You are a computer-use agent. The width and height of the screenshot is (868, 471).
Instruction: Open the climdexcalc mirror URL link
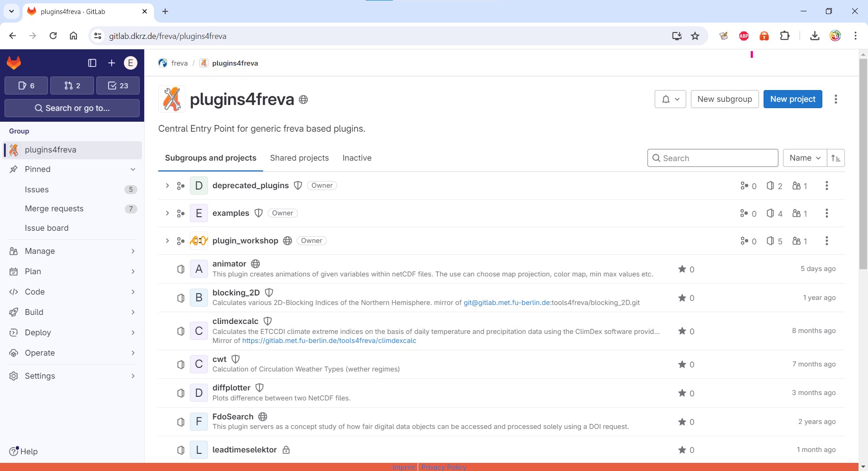329,341
